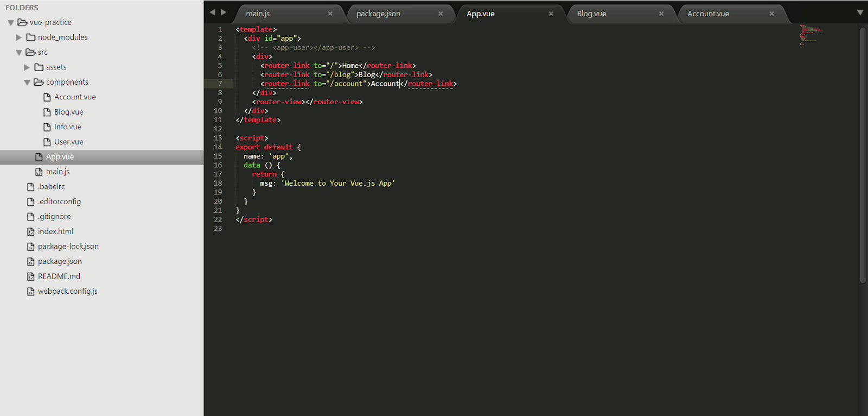This screenshot has height=416, width=868.
Task: Click the package.json file icon in sidebar
Action: pos(31,261)
